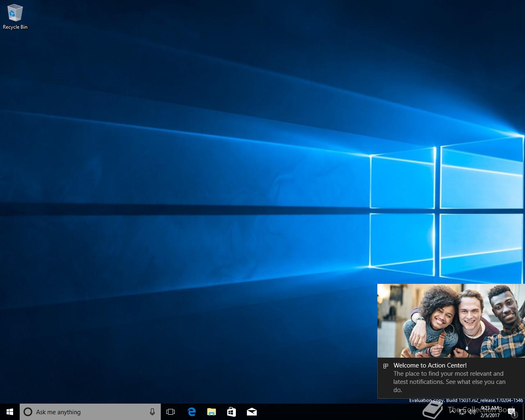The height and width of the screenshot is (420, 525).
Task: Open the clock showing 9:23 AM
Action: tap(490, 412)
